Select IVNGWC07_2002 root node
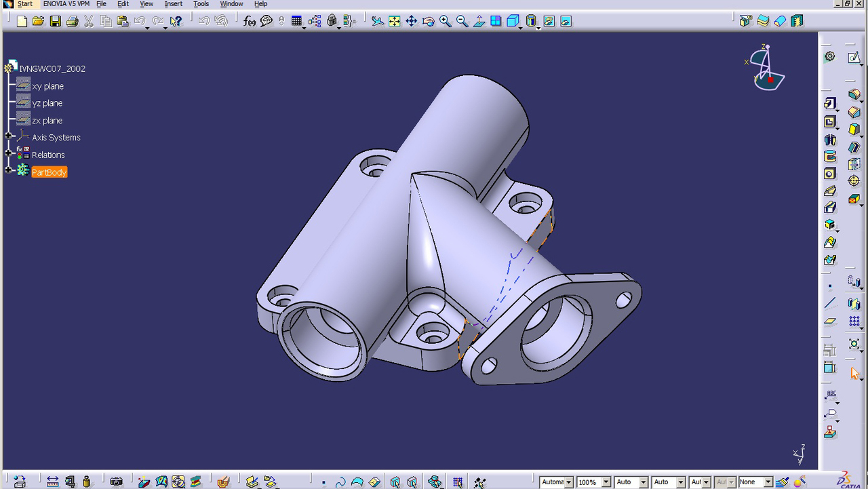Viewport: 868px width, 489px height. (x=52, y=69)
